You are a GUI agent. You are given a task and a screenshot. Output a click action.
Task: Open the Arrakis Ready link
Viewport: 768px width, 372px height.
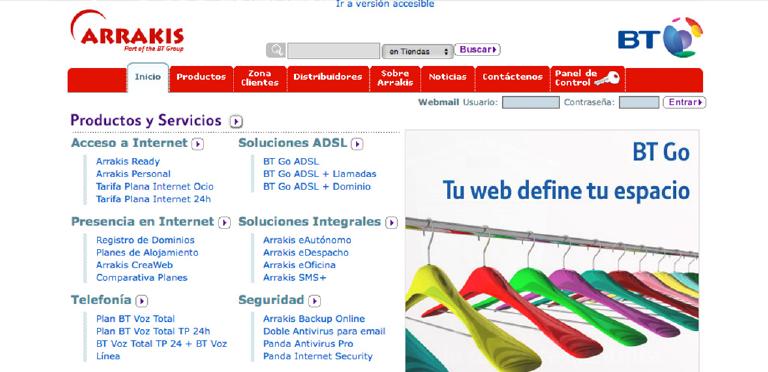click(x=128, y=162)
